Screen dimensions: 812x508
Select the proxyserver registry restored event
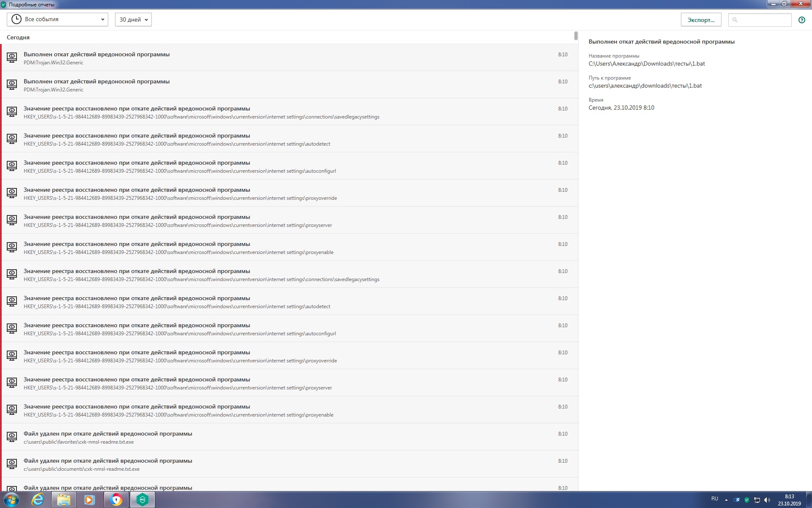[x=178, y=221]
